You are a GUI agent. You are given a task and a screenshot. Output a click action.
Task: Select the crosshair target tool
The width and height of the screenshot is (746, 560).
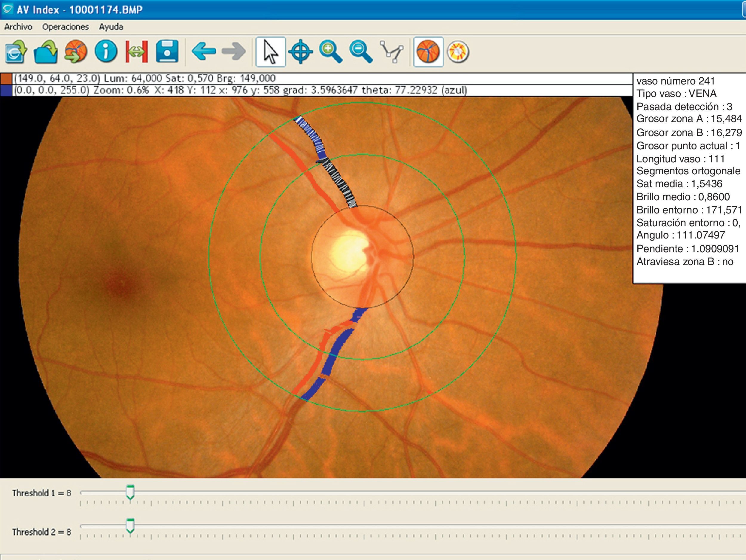pos(300,52)
